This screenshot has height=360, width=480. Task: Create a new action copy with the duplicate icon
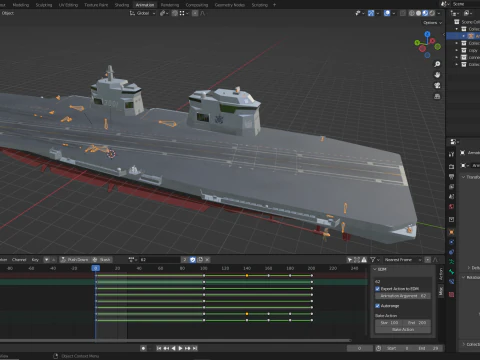(x=200, y=260)
